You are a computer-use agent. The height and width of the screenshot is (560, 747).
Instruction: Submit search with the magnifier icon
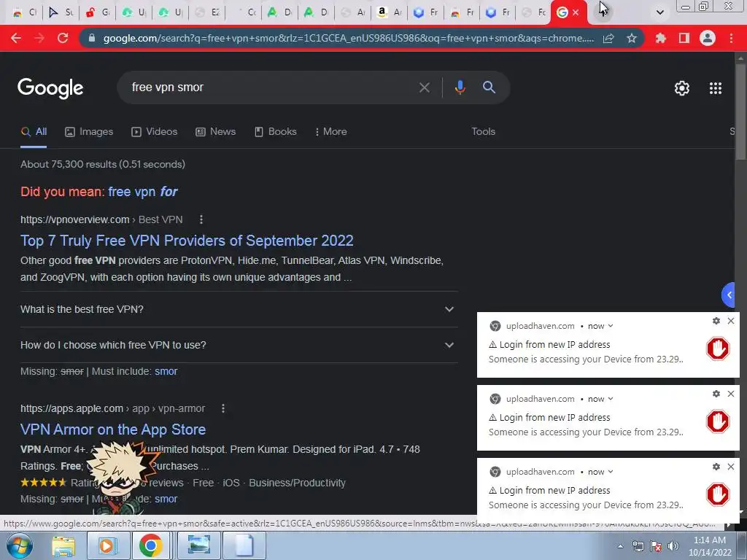pyautogui.click(x=489, y=87)
